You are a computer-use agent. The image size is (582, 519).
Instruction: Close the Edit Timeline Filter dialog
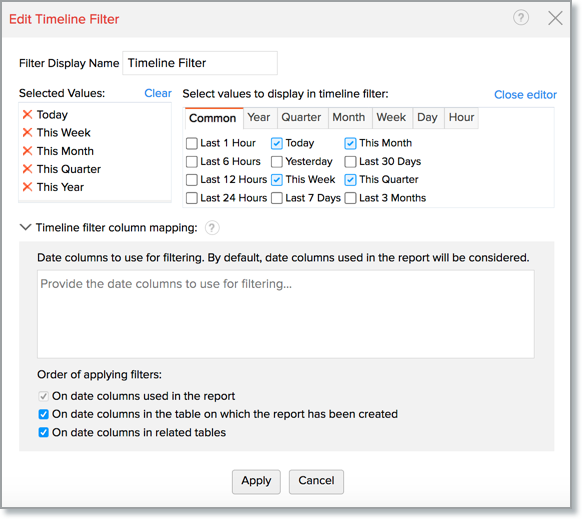(x=555, y=18)
